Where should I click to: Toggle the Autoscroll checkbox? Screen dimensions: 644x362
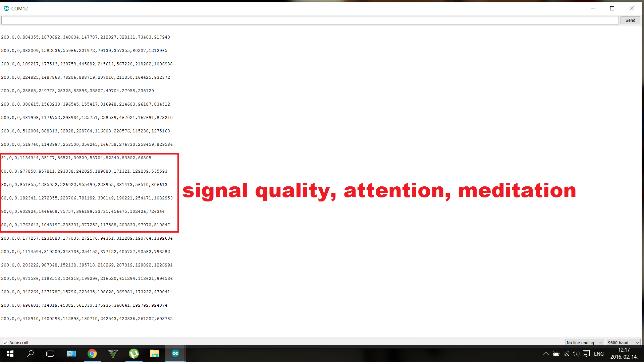pos(5,343)
